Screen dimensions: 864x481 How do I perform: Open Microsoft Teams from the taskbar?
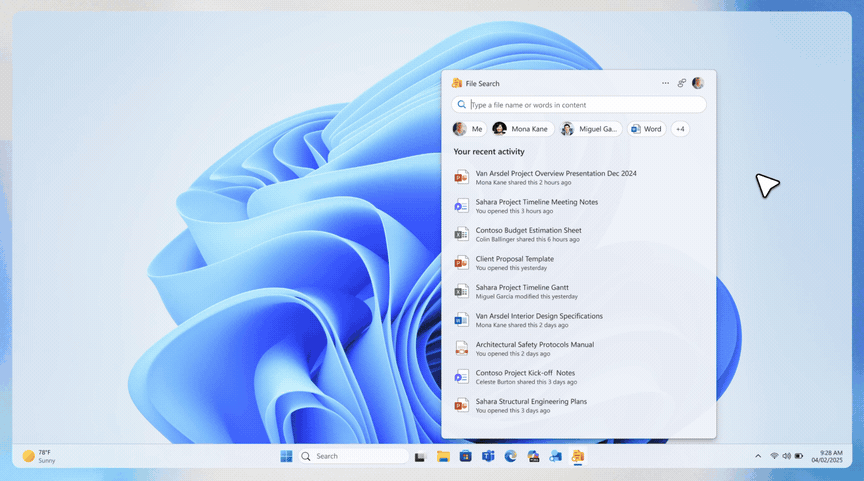click(488, 456)
